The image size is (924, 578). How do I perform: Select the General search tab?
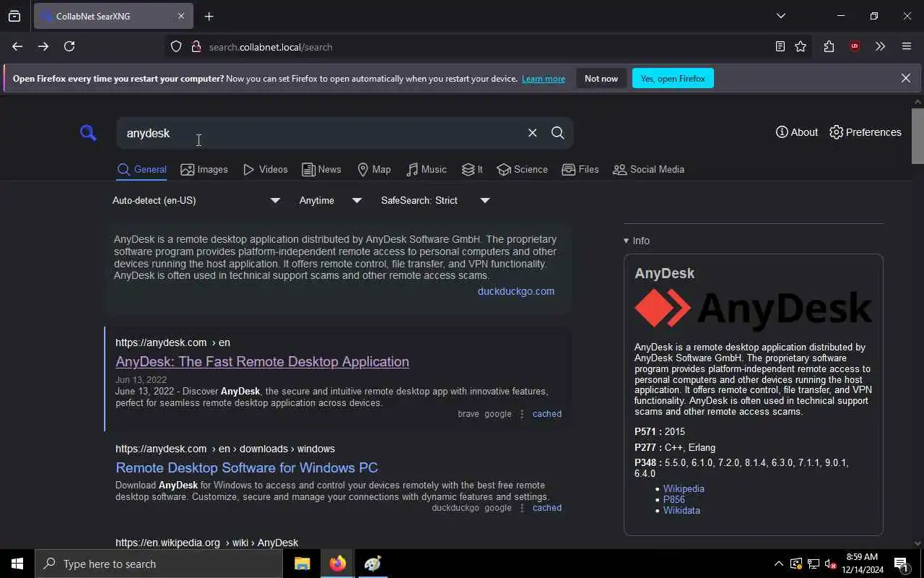(x=141, y=169)
